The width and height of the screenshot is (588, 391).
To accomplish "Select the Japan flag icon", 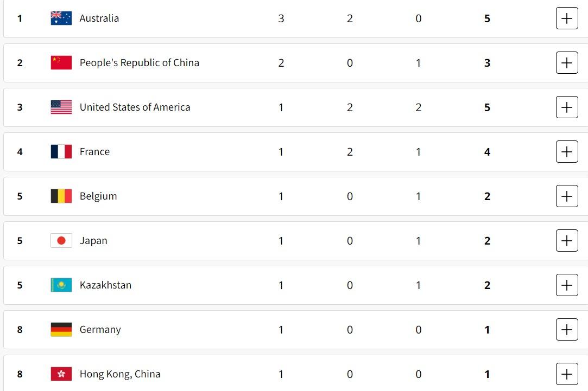I will pyautogui.click(x=61, y=241).
